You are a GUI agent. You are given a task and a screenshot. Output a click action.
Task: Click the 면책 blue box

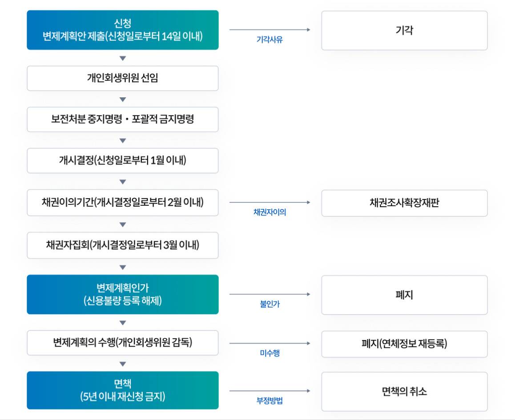(123, 390)
